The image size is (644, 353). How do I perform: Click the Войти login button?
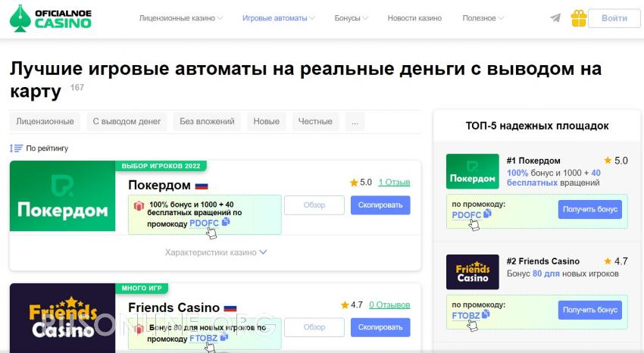point(614,18)
